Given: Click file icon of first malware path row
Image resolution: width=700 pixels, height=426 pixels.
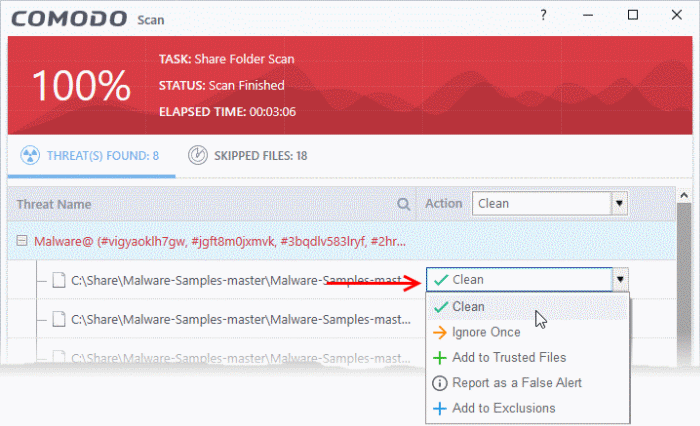Looking at the screenshot, I should pos(58,280).
